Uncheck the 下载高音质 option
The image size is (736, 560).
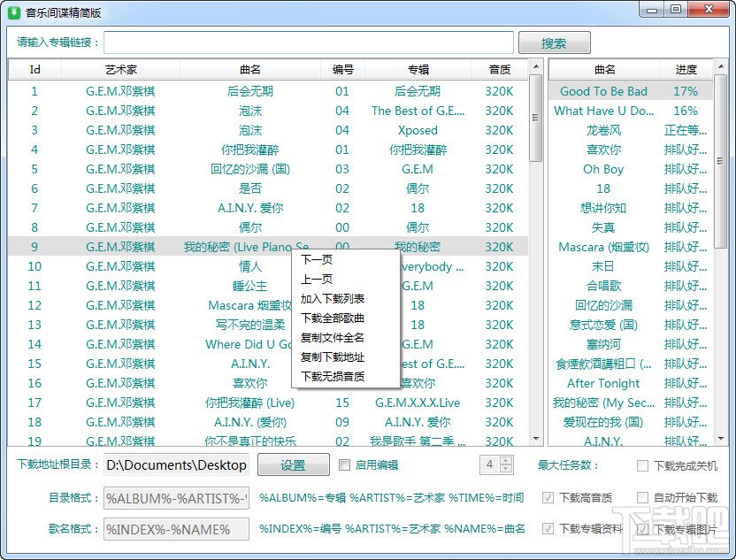click(x=548, y=497)
